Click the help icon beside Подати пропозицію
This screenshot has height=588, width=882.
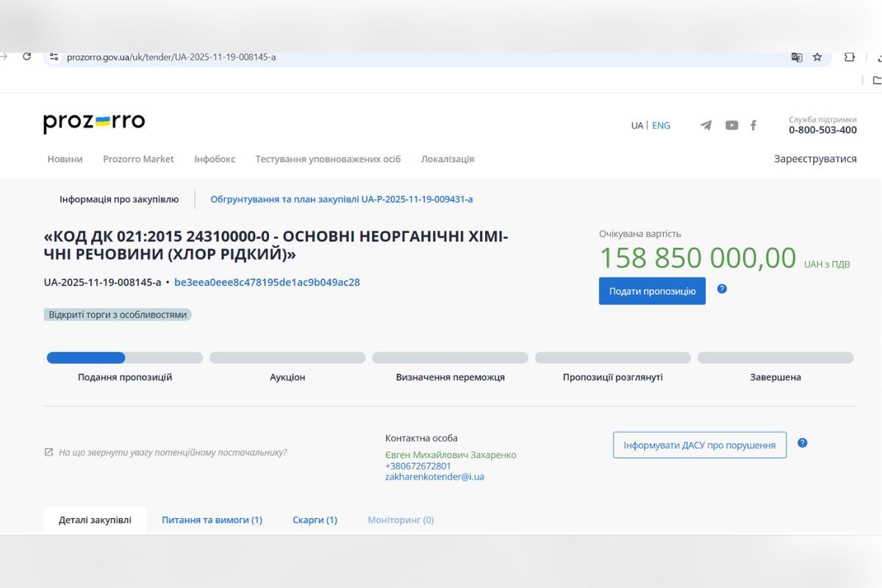tap(722, 290)
